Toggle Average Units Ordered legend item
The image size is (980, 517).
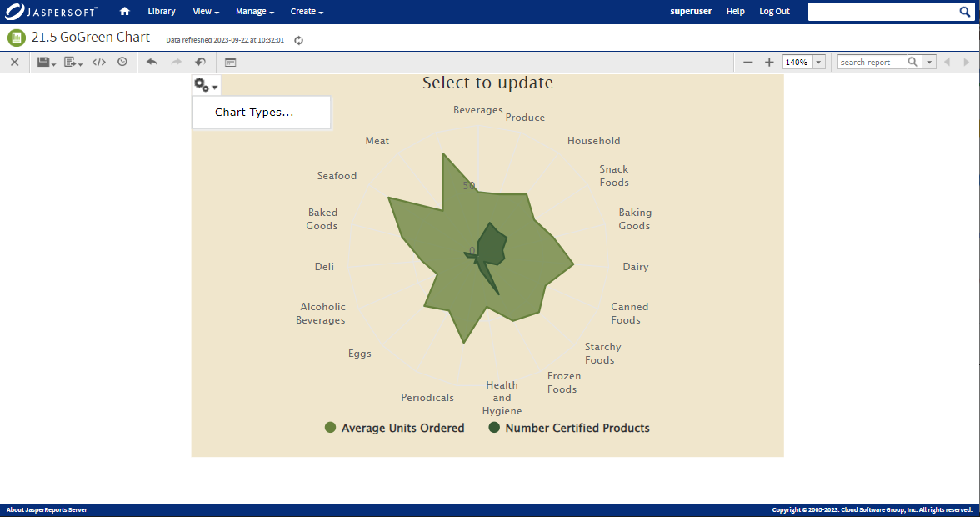[x=394, y=428]
